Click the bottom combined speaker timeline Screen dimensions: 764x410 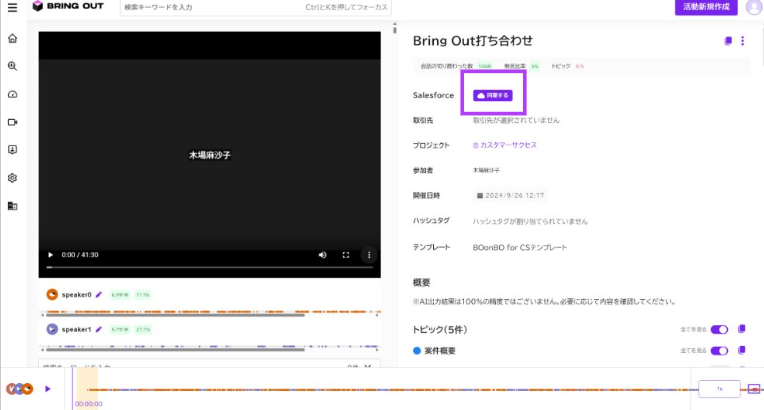390,390
